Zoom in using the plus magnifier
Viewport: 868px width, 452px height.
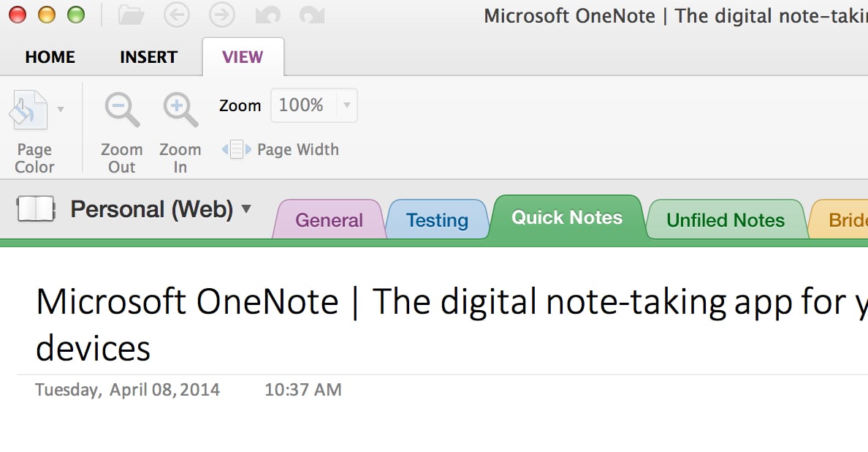[x=180, y=110]
